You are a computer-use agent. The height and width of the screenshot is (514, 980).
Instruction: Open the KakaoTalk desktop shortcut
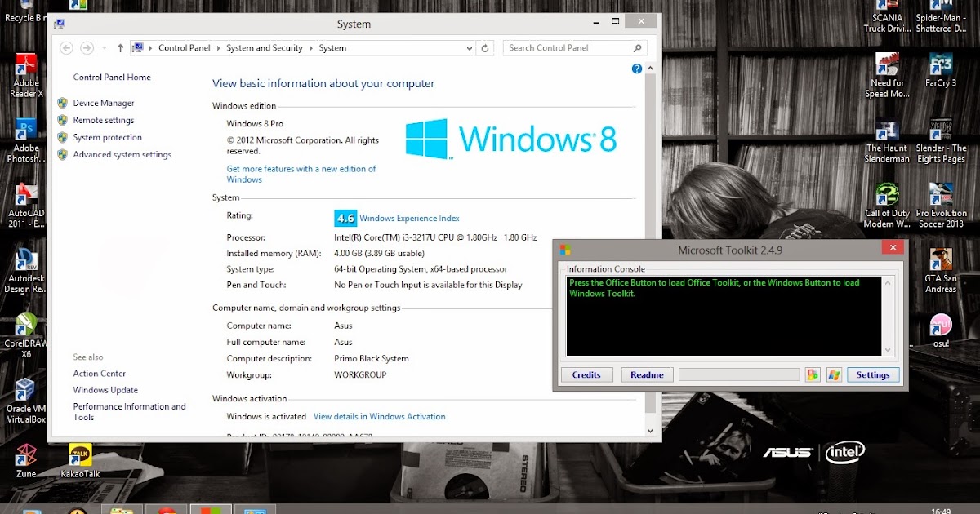click(80, 460)
